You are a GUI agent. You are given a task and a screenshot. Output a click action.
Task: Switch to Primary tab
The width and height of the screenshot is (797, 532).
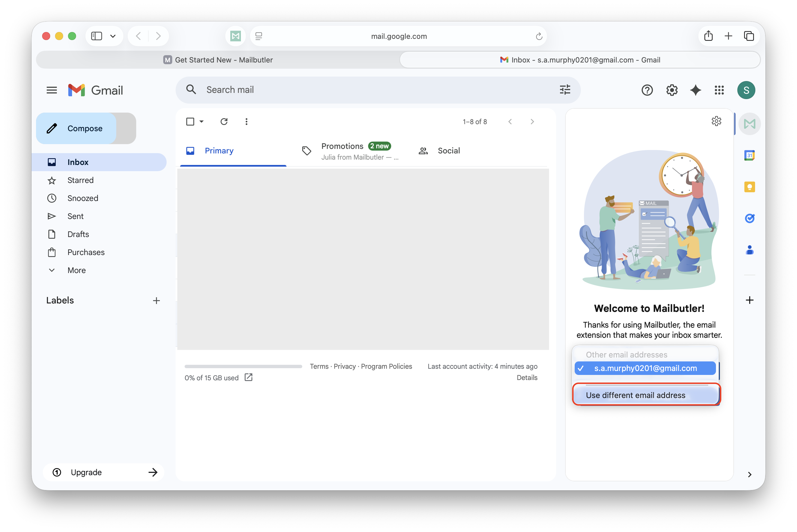pyautogui.click(x=233, y=151)
